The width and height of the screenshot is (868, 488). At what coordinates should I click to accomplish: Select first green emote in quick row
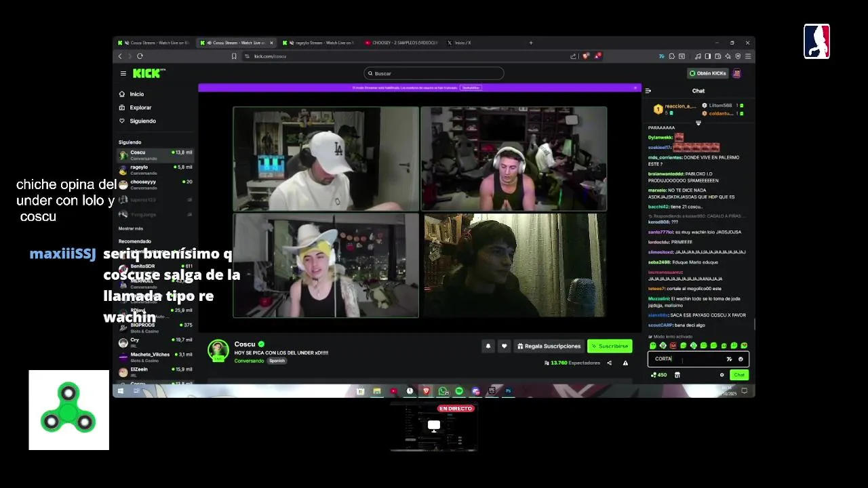[x=653, y=346]
